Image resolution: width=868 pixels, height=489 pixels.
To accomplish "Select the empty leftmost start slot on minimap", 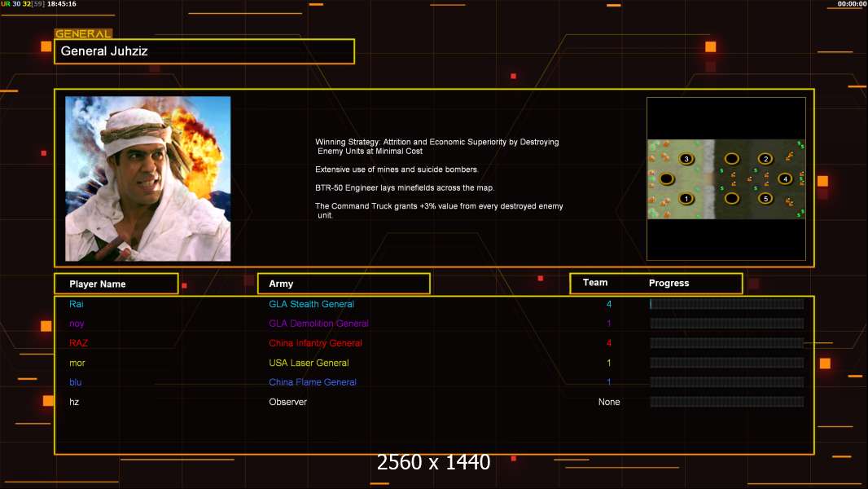I will pos(667,178).
